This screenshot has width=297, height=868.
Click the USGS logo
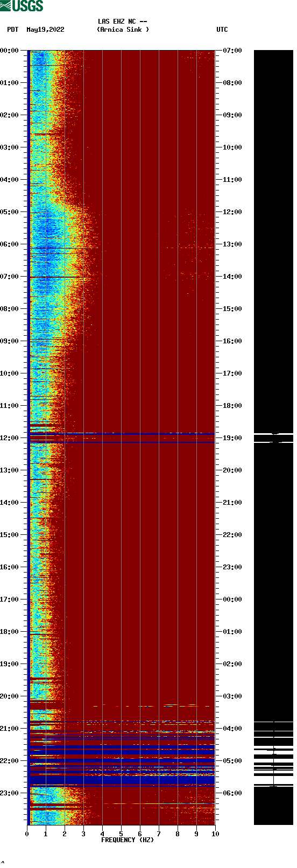coord(22,6)
